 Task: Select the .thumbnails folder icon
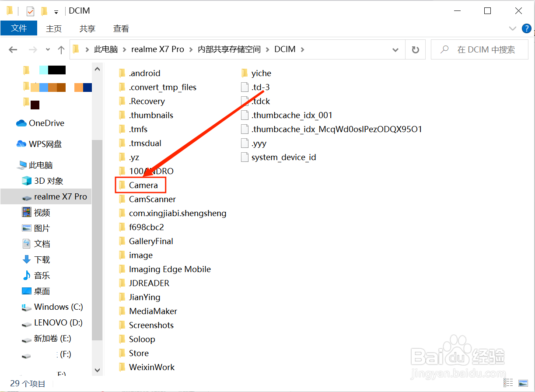pos(122,115)
